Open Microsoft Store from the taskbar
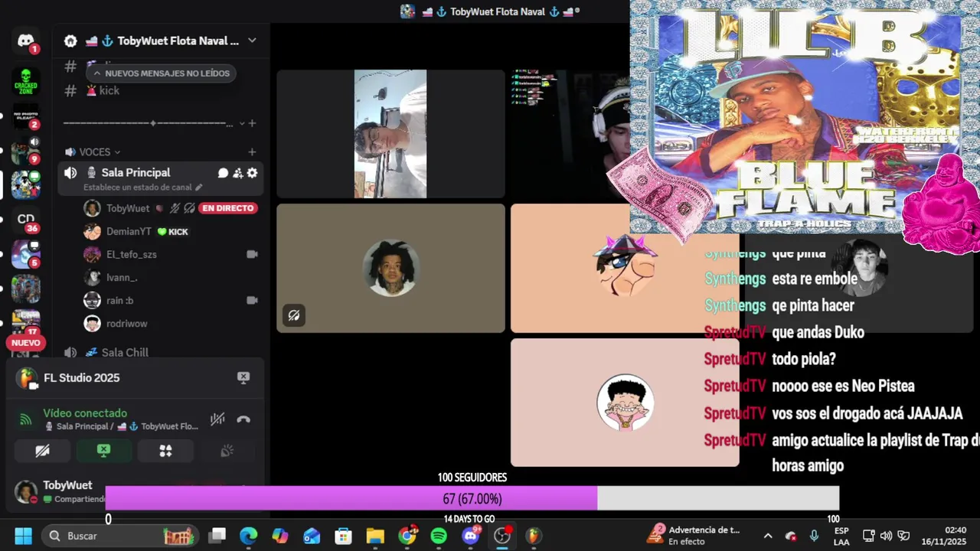The width and height of the screenshot is (980, 551). pos(343,536)
